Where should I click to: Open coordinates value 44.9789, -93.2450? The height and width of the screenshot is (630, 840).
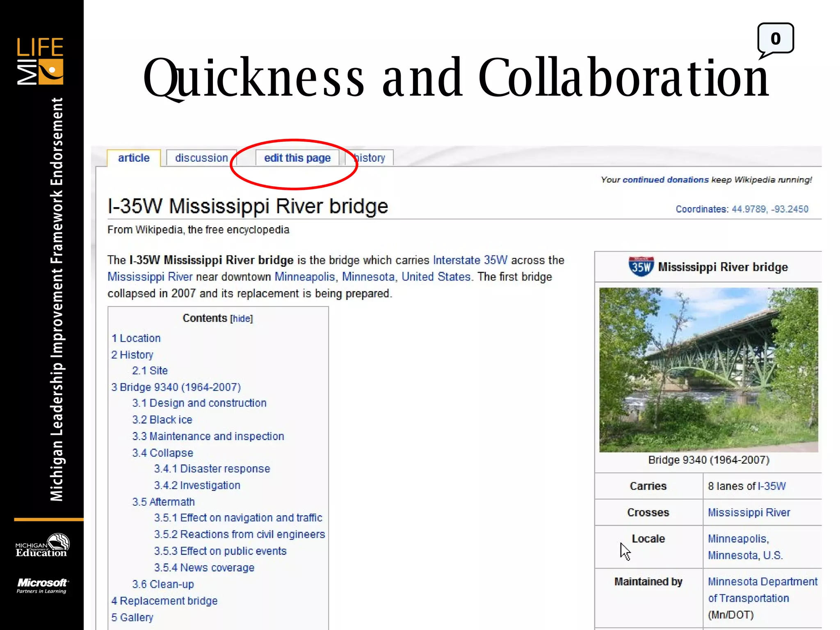[x=770, y=209]
